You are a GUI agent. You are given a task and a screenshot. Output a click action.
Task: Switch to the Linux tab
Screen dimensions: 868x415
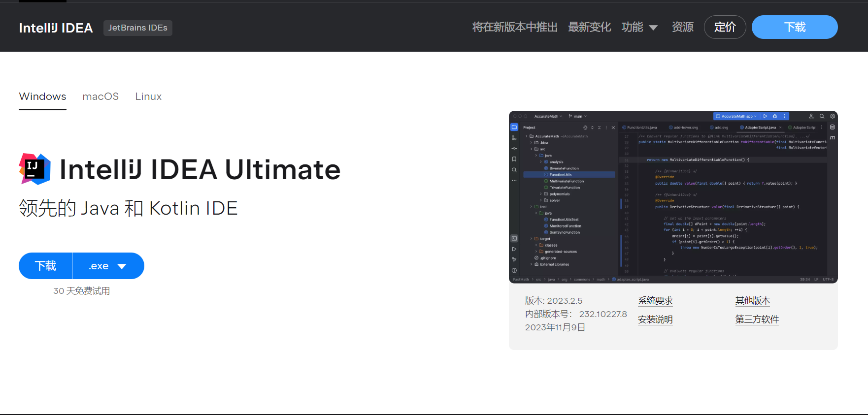coord(148,96)
